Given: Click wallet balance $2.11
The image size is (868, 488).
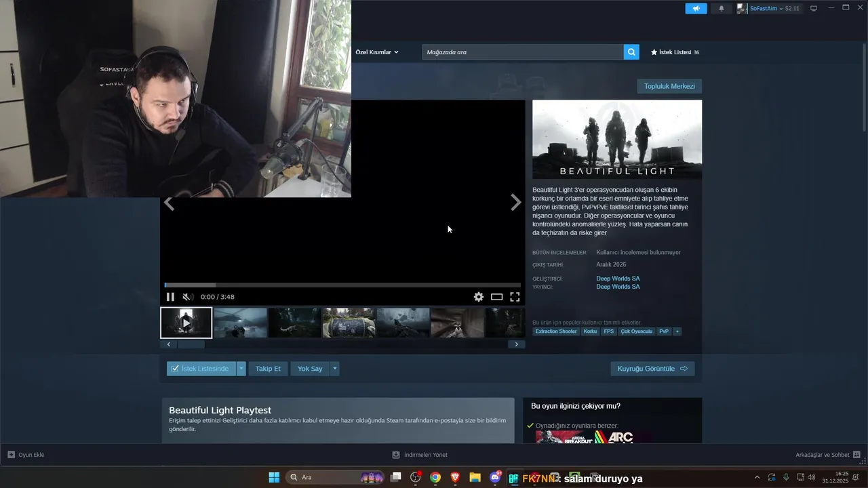Looking at the screenshot, I should click(x=792, y=9).
